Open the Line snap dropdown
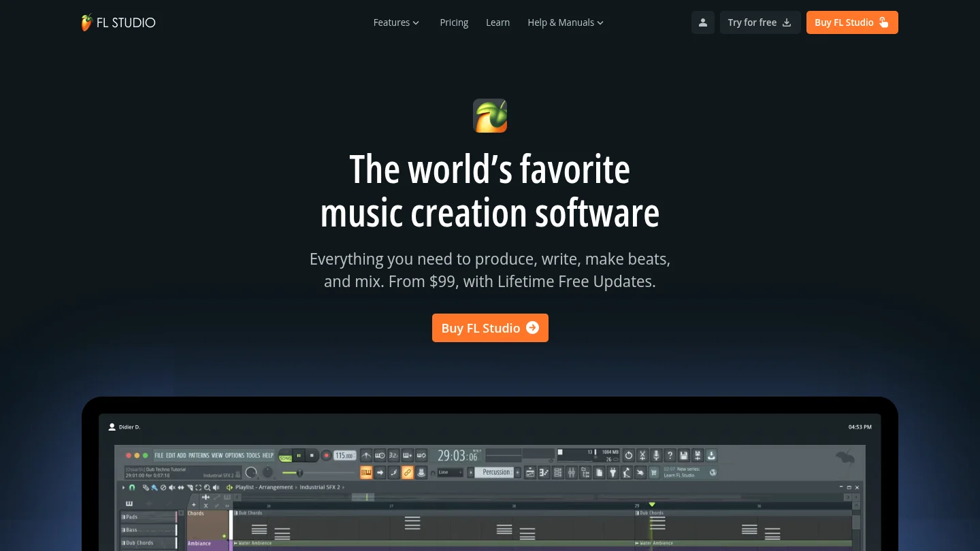The image size is (980, 551). [x=451, y=472]
